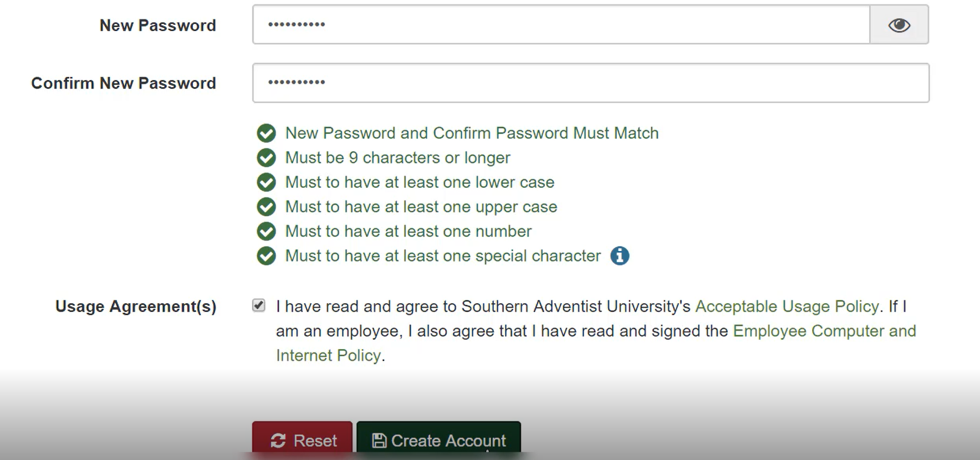Click the New Password input field
The image size is (980, 460).
[560, 25]
